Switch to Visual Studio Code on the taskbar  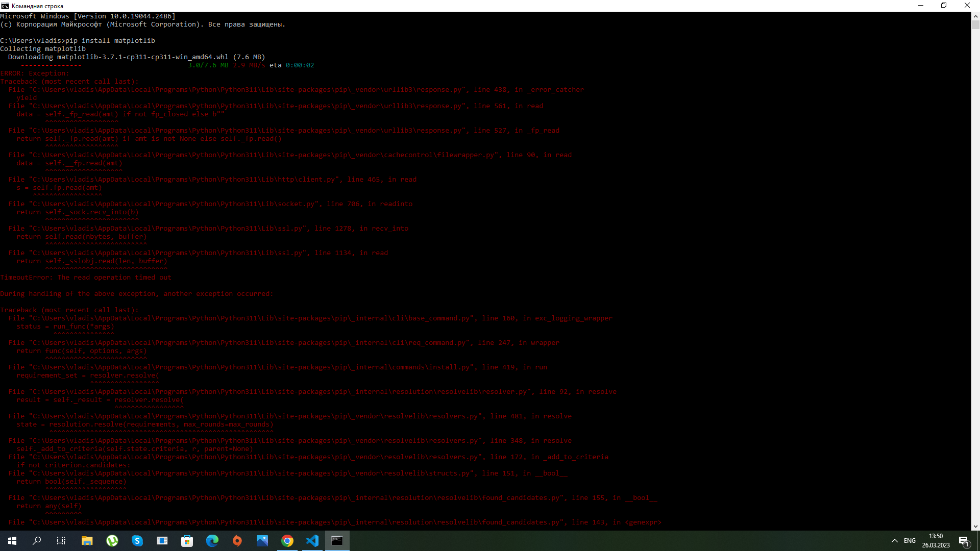[312, 541]
